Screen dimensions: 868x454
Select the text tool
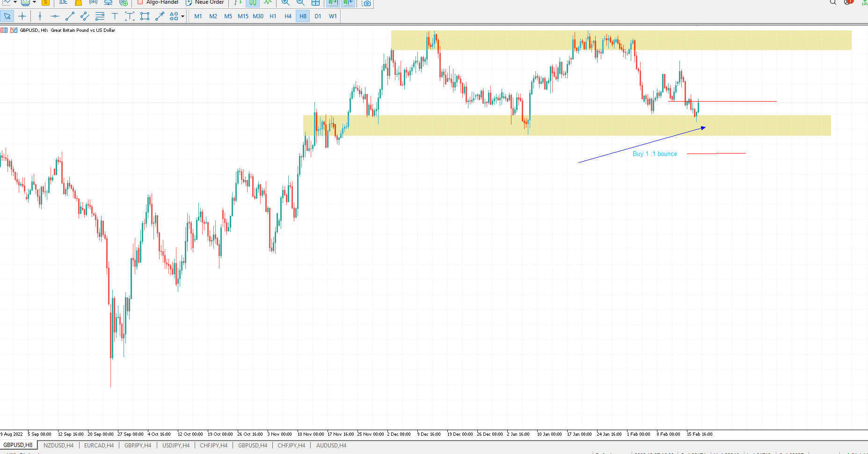point(115,16)
